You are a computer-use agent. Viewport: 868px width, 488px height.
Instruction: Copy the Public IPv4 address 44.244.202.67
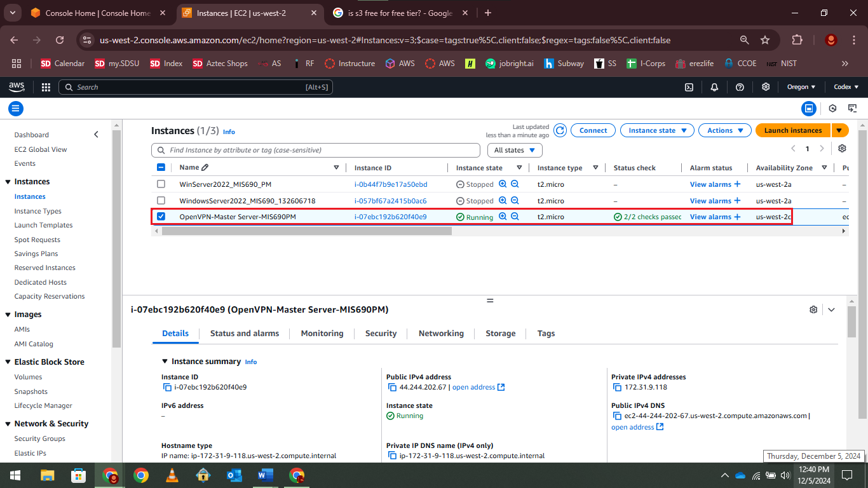(393, 387)
